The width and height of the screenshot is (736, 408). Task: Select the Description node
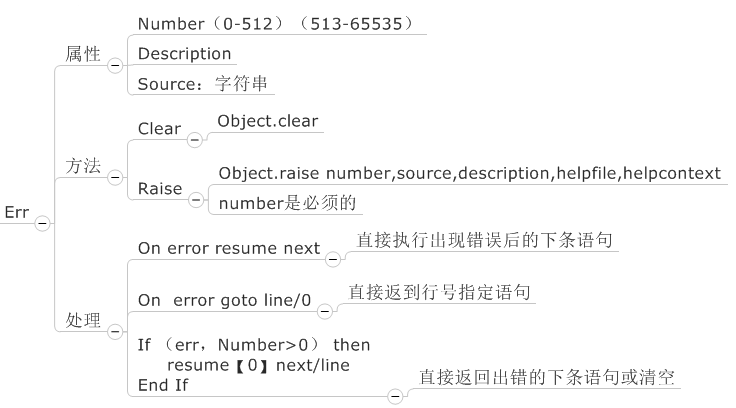pyautogui.click(x=184, y=54)
